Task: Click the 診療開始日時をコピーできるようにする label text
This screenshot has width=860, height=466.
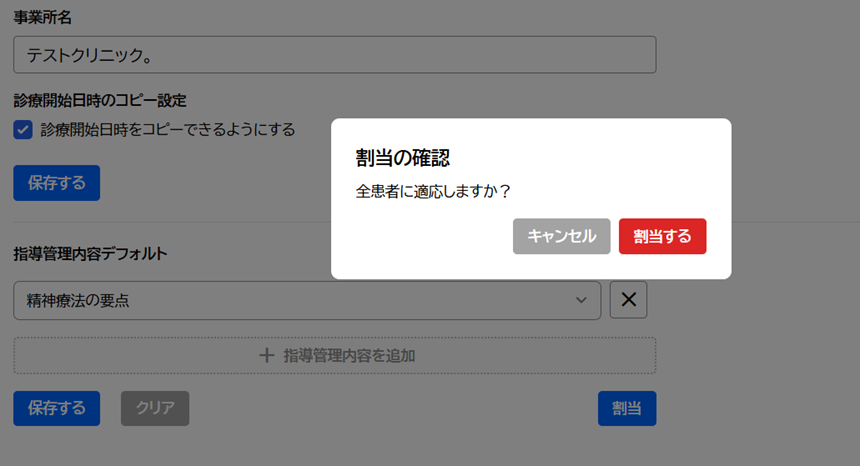Action: pyautogui.click(x=167, y=130)
